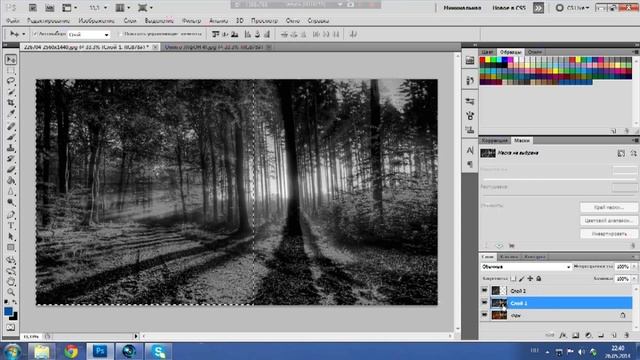Click the foreground color swatch
This screenshot has width=640, height=360.
(x=8, y=311)
